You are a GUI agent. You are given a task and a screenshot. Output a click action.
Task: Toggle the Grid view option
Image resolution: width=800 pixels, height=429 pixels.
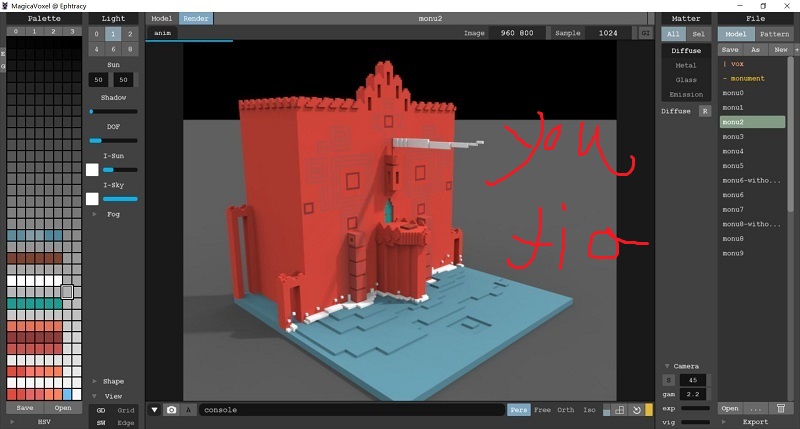click(126, 410)
